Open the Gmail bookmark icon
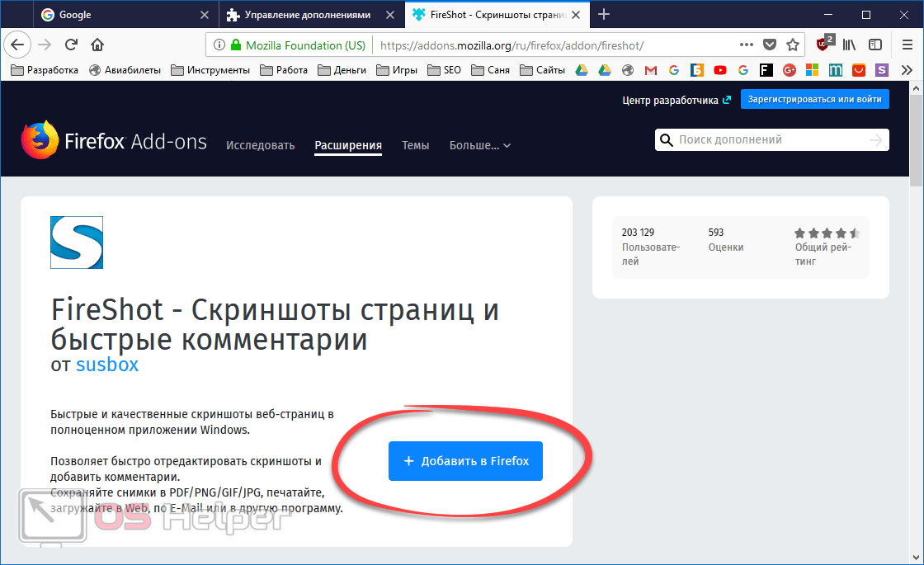Viewport: 924px width, 565px height. pyautogui.click(x=651, y=70)
